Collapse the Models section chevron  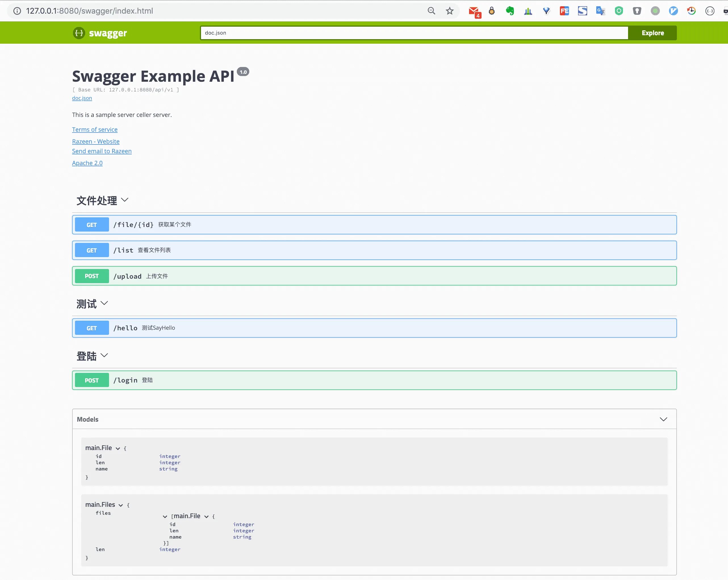point(663,419)
